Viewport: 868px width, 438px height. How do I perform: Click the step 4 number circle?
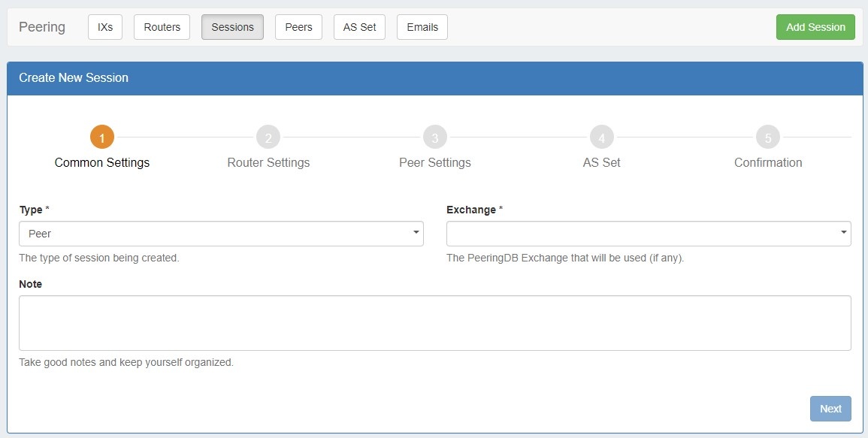click(601, 137)
